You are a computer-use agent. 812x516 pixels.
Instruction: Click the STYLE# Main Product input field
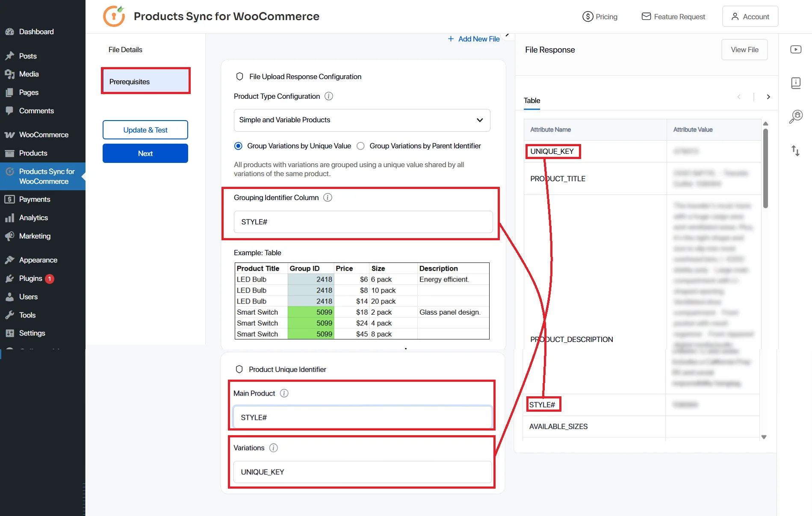click(x=362, y=417)
